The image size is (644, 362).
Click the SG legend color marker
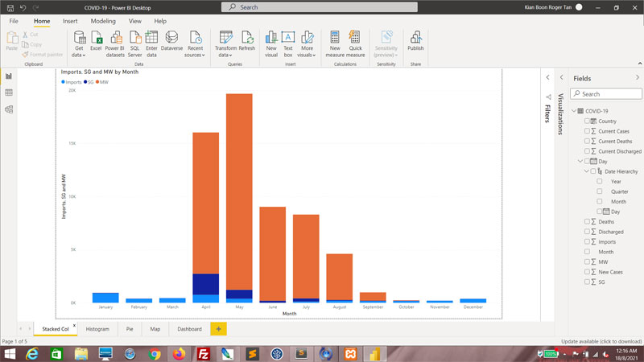pos(85,82)
